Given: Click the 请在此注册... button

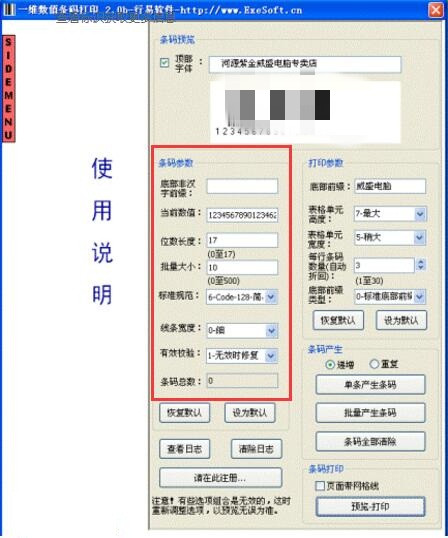Looking at the screenshot, I should [221, 477].
